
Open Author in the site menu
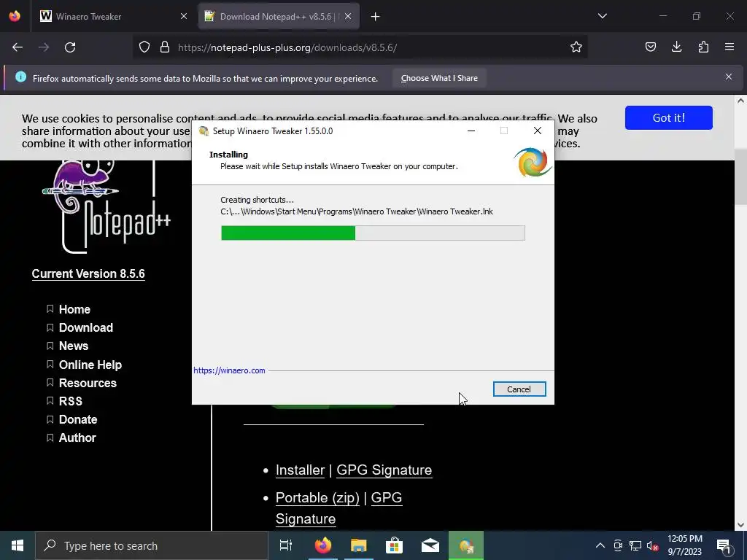tap(77, 437)
